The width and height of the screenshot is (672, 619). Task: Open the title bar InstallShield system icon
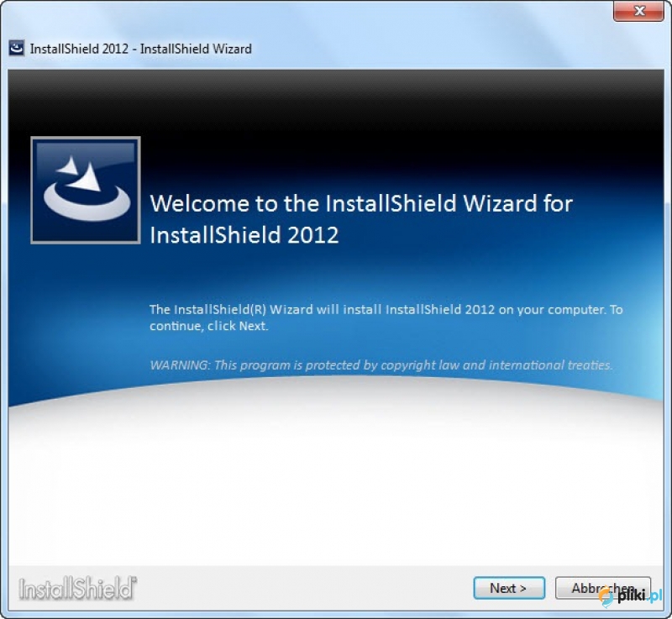(16, 49)
